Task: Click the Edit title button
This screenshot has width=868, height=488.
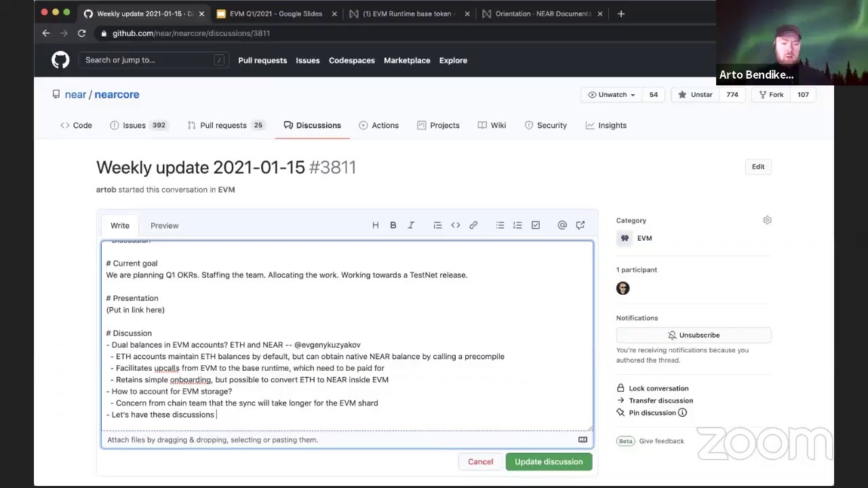Action: pyautogui.click(x=757, y=167)
